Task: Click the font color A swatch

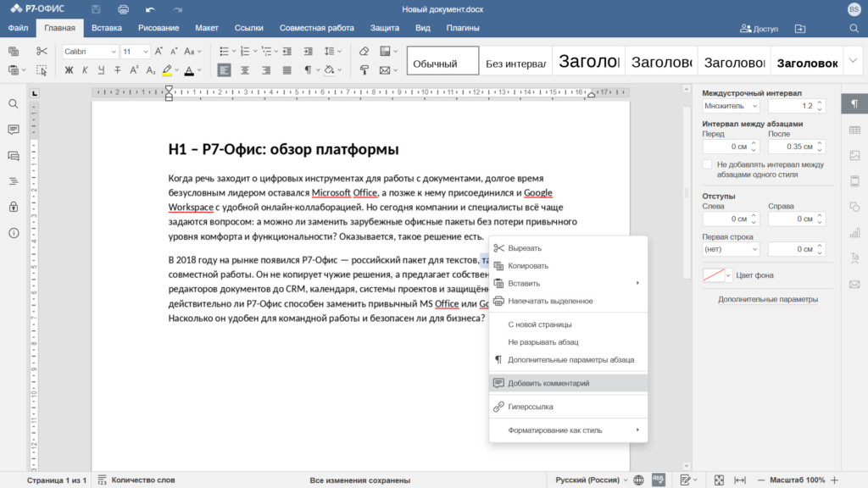Action: [x=189, y=70]
